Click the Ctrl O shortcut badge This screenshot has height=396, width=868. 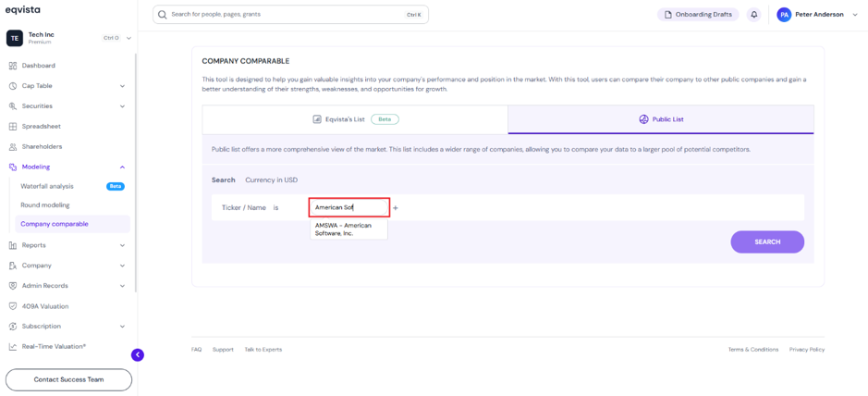(111, 38)
